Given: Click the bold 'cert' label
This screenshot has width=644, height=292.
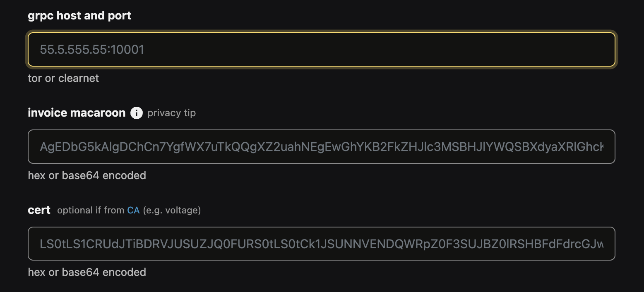Looking at the screenshot, I should [39, 210].
